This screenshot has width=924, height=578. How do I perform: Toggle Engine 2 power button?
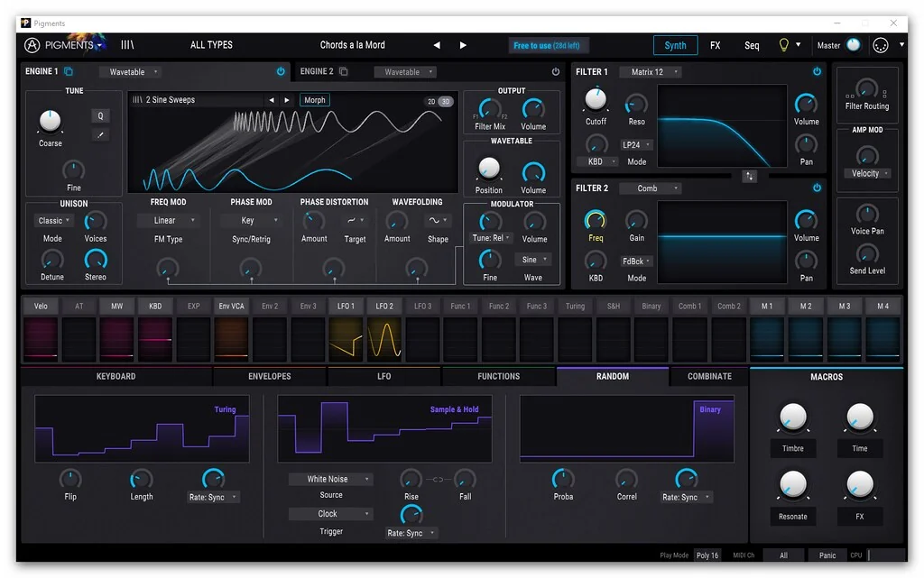556,71
